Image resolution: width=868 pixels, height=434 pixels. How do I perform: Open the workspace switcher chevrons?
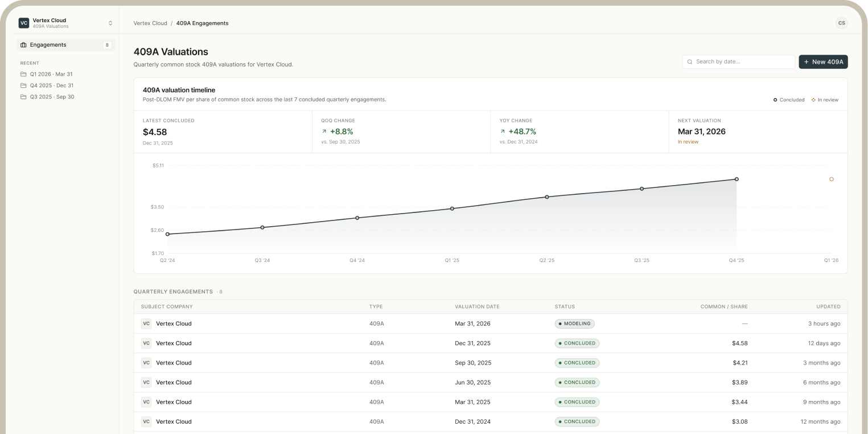pos(110,23)
